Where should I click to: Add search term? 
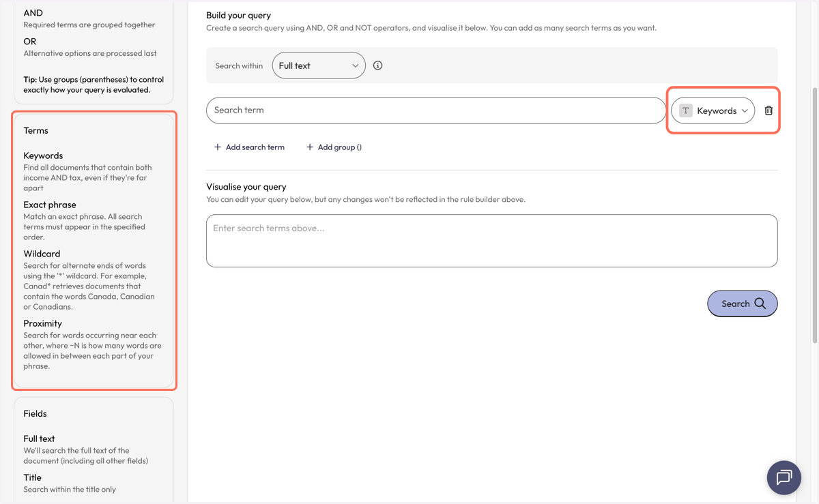point(249,147)
